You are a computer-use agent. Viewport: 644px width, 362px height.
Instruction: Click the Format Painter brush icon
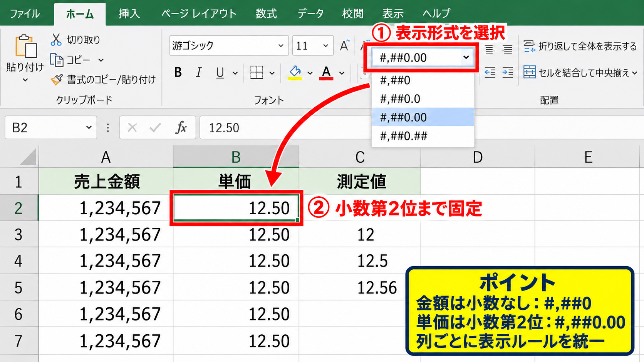[x=57, y=80]
